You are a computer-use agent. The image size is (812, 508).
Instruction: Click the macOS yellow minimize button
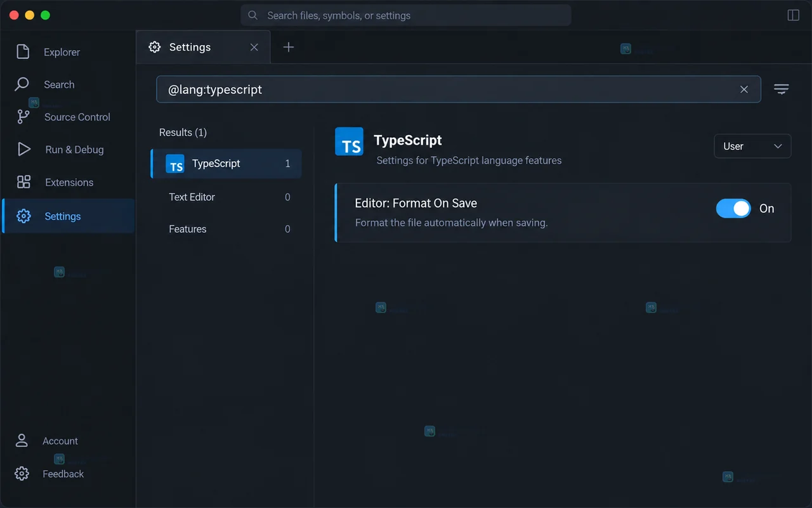click(29, 15)
